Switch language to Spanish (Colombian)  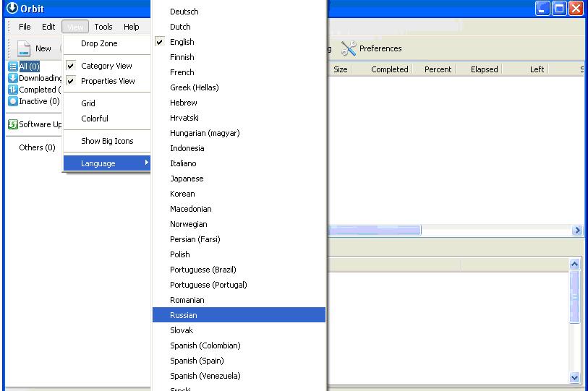[239, 345]
